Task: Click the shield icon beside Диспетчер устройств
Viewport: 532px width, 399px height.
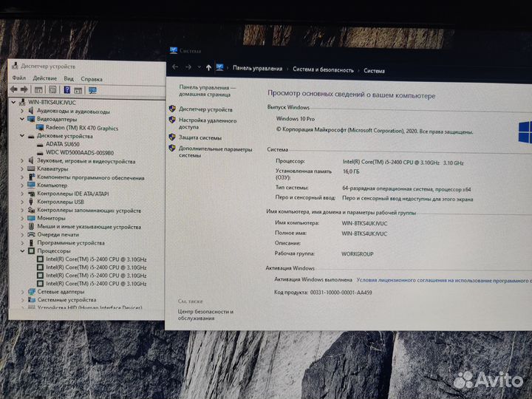Action: [x=172, y=109]
